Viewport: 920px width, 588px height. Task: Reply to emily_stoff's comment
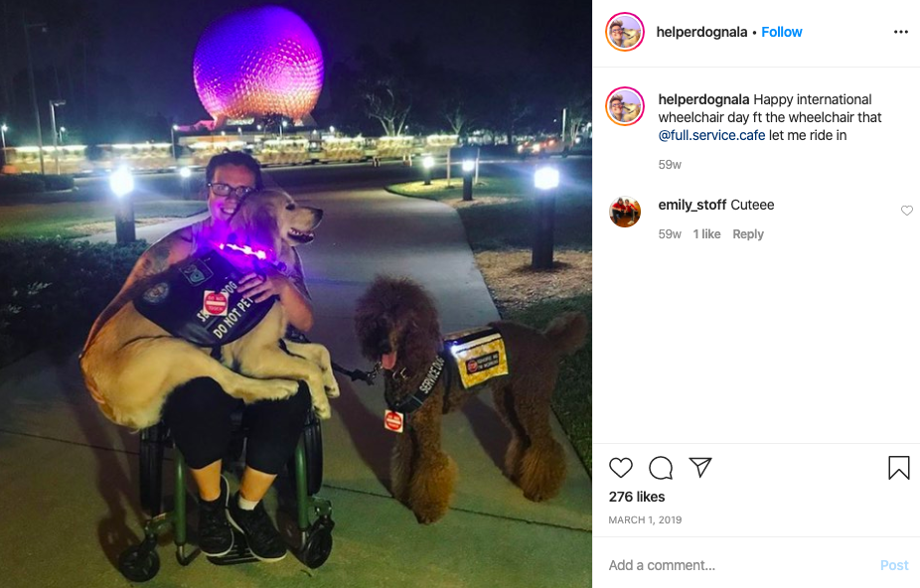[748, 234]
